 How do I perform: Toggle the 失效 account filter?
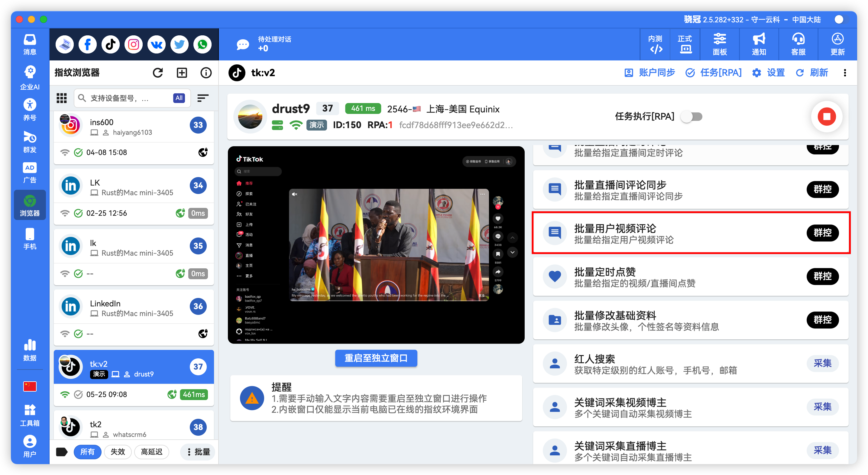pyautogui.click(x=118, y=452)
